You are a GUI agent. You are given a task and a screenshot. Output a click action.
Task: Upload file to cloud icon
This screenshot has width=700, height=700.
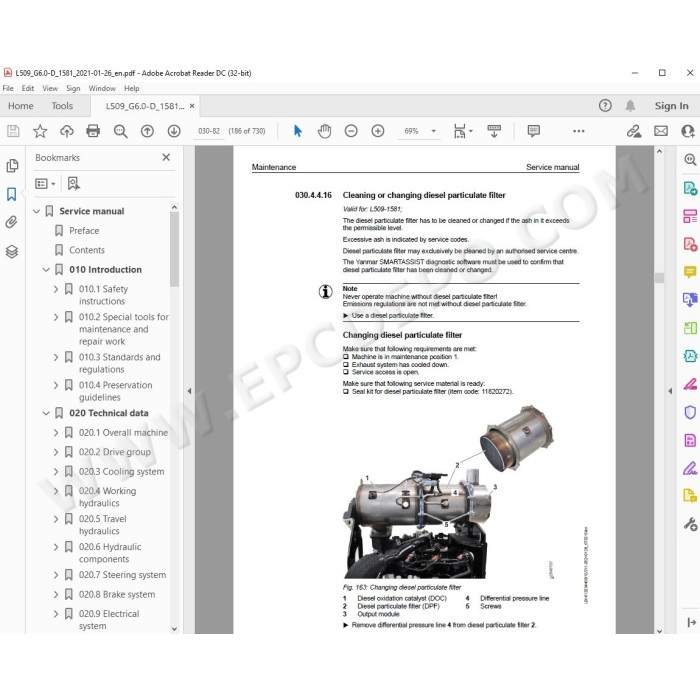coord(67,131)
